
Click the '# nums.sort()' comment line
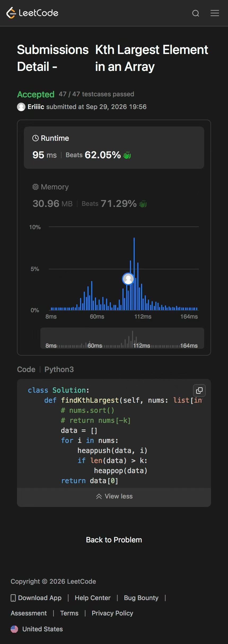87,410
